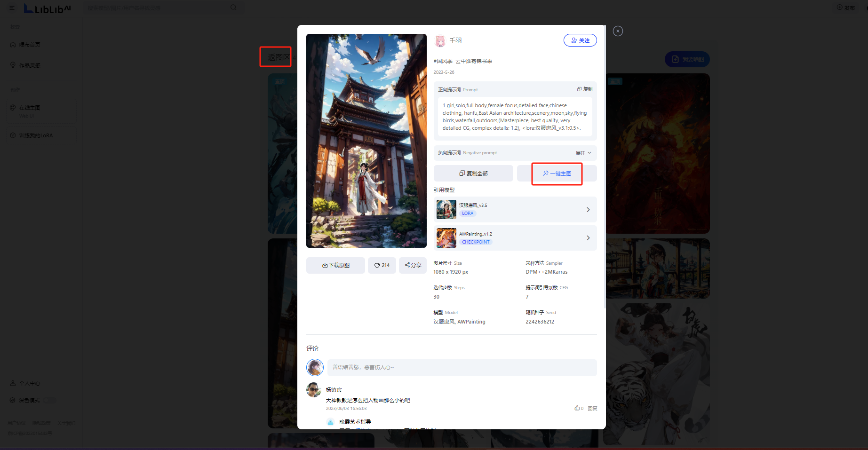Click 晚雨艺术指导 commenter name

tap(355, 422)
